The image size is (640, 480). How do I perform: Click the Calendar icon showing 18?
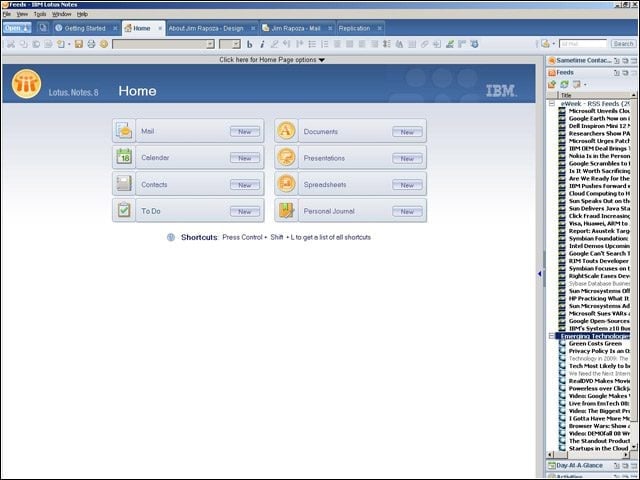(124, 158)
